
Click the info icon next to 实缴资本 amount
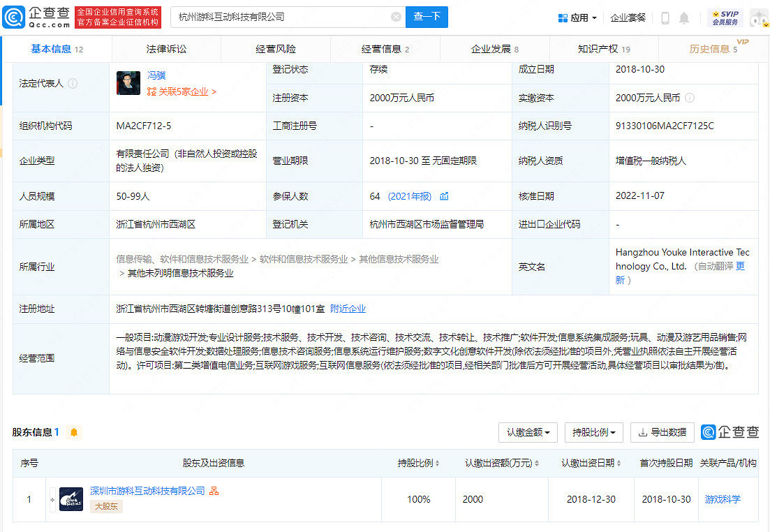[x=690, y=98]
